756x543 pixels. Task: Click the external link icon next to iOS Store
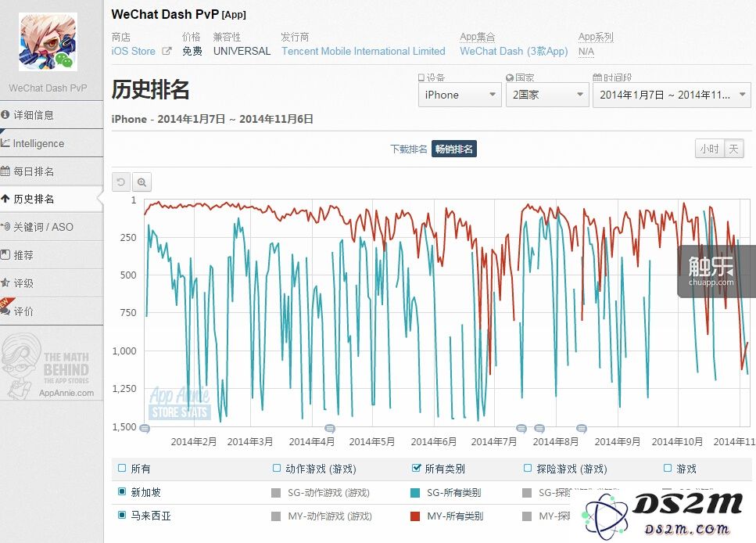tap(167, 51)
